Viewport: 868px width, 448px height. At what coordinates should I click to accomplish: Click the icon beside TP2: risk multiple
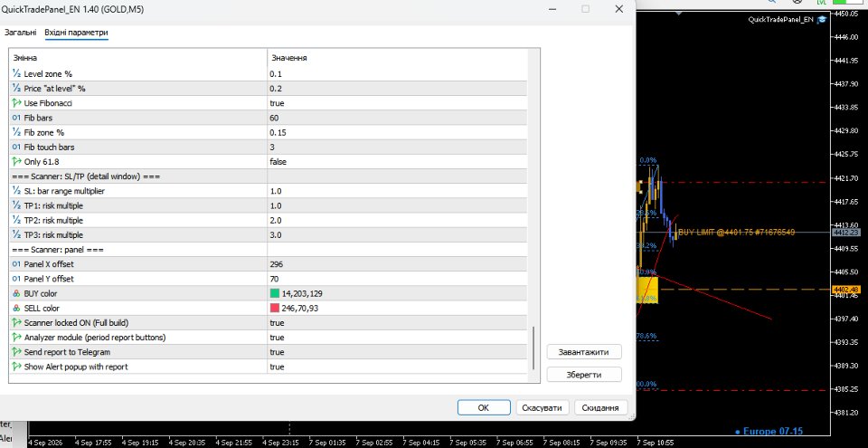point(16,221)
